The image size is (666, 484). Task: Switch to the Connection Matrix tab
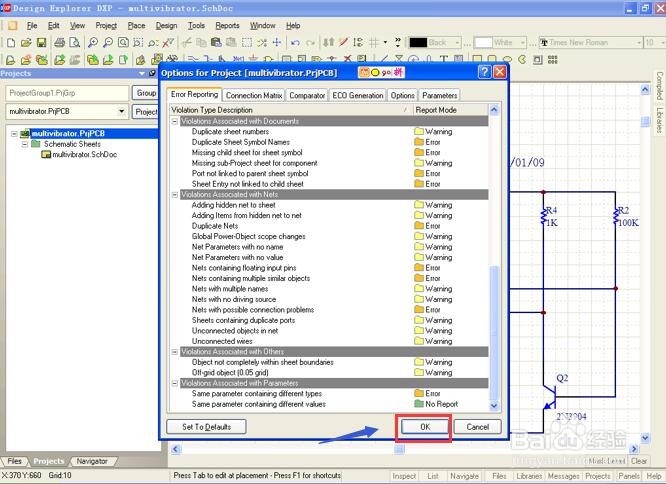point(254,96)
